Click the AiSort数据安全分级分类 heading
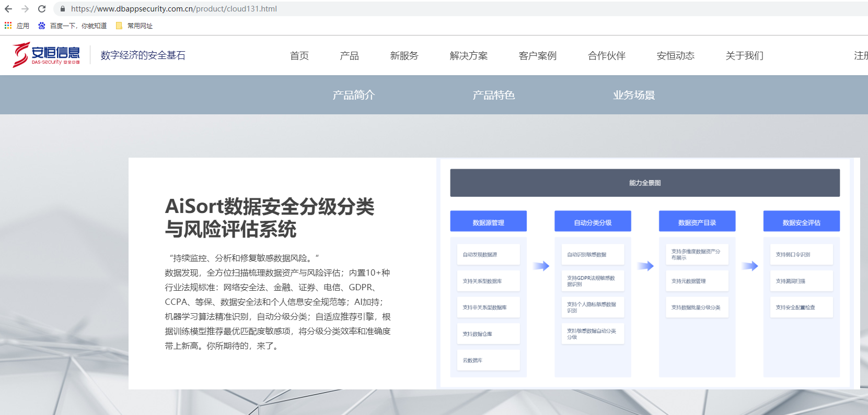This screenshot has width=868, height=415. (270, 207)
